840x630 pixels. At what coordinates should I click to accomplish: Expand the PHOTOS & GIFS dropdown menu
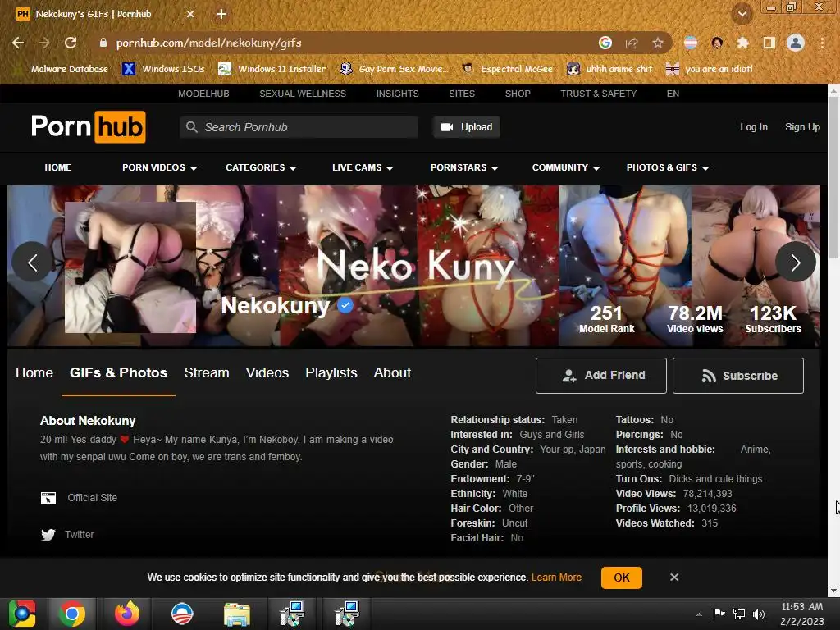pos(668,167)
